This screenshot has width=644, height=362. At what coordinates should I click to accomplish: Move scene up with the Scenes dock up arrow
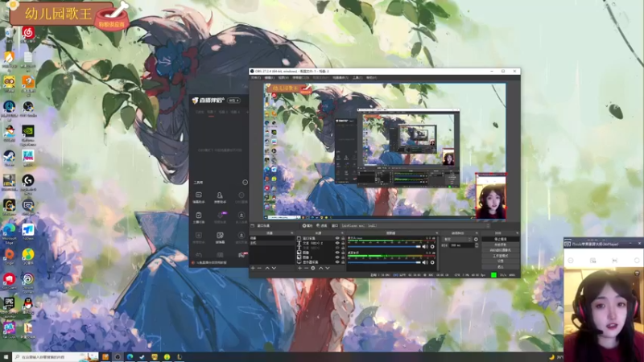pos(267,268)
